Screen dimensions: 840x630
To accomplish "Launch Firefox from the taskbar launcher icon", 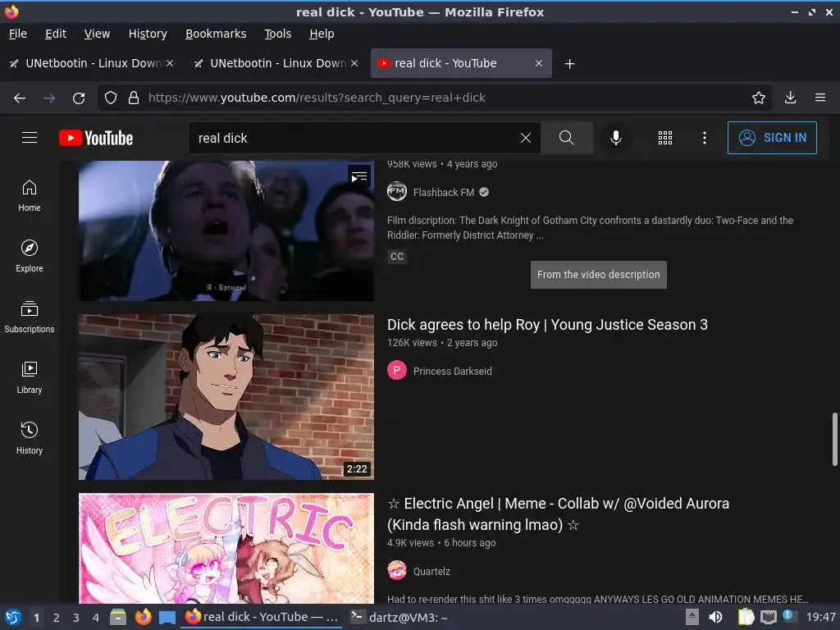I will click(143, 617).
